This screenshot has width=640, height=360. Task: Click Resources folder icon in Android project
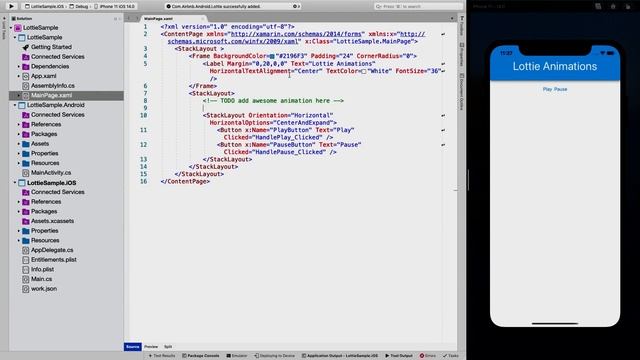click(26, 163)
